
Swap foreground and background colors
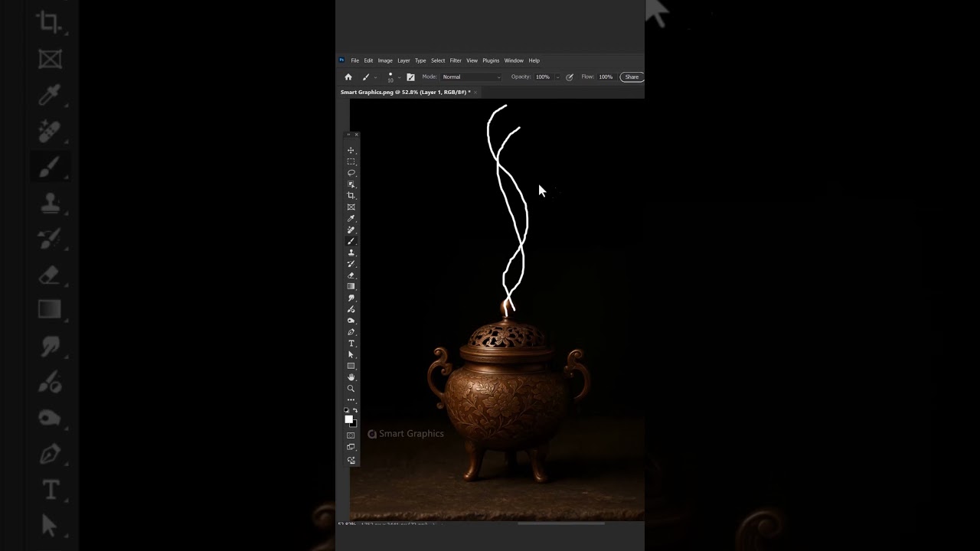(355, 411)
